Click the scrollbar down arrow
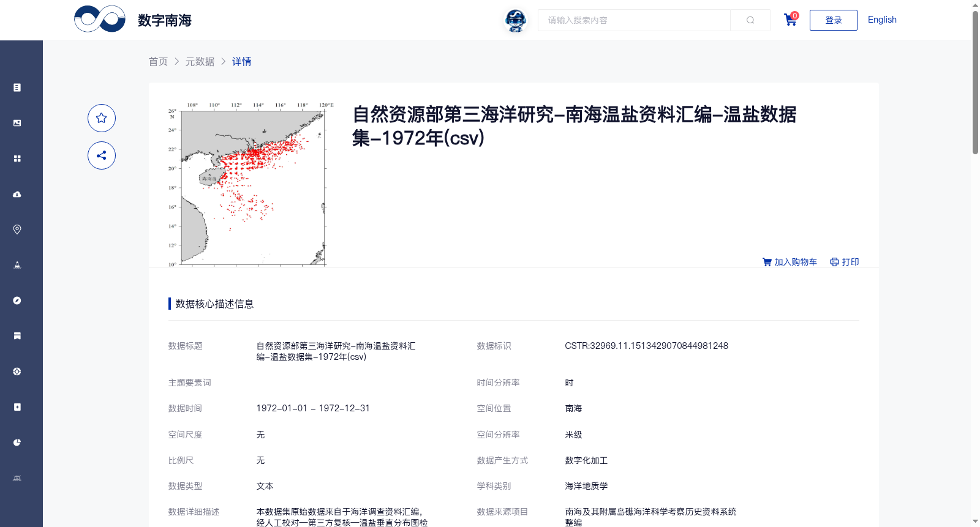This screenshot has height=527, width=980. click(x=975, y=521)
